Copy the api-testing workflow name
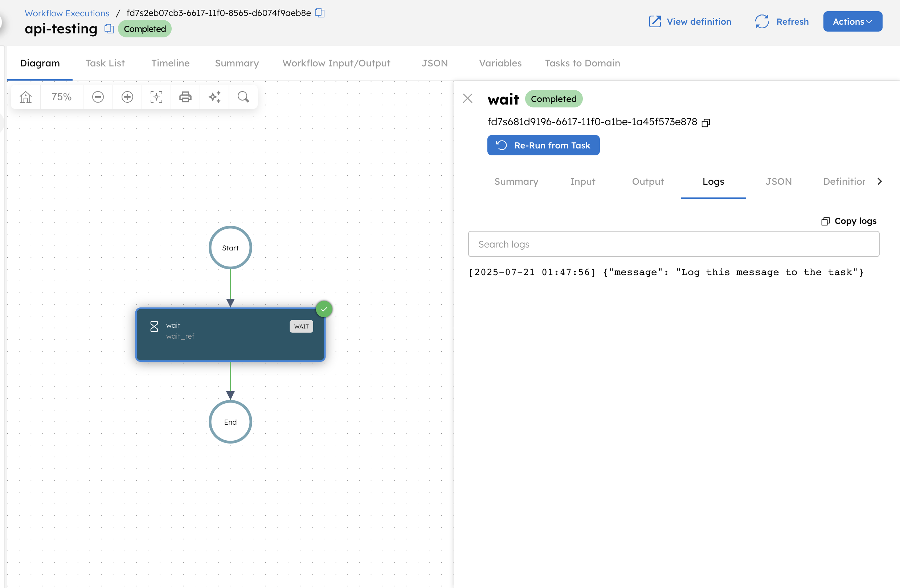The width and height of the screenshot is (900, 588). tap(109, 29)
